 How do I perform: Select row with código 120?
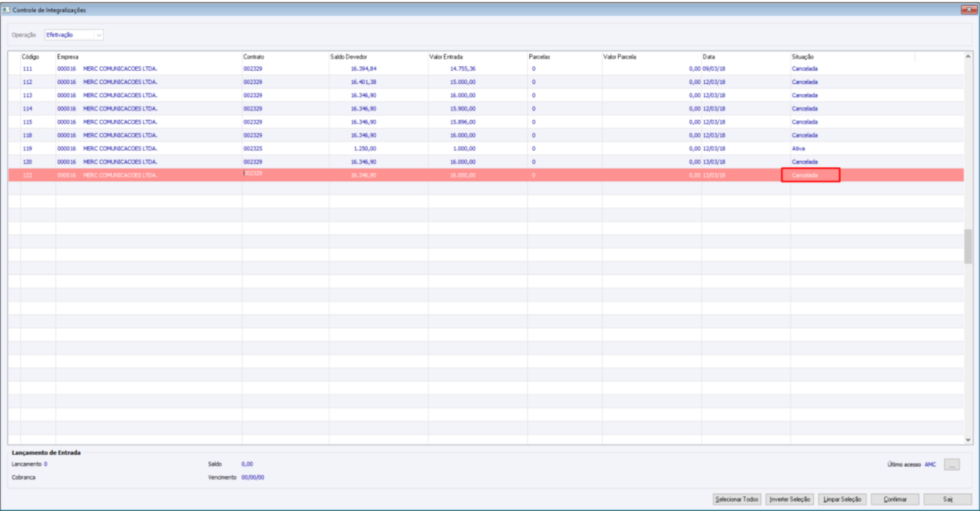(x=485, y=162)
